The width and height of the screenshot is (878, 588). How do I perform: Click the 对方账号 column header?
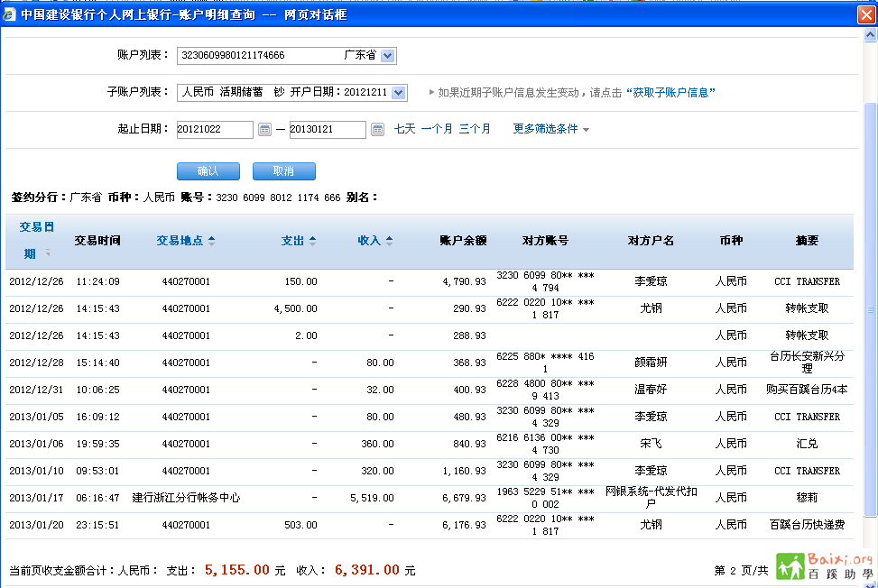coord(545,241)
